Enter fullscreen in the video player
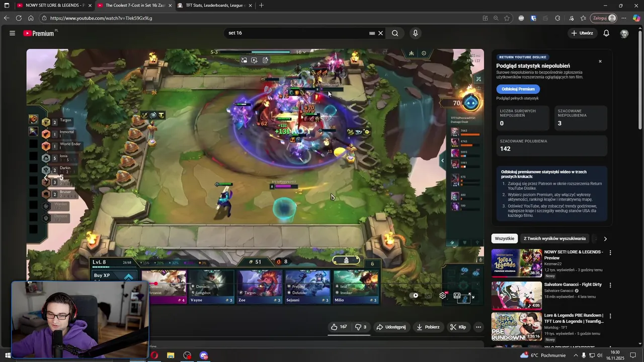This screenshot has height=362, width=644. point(471,296)
